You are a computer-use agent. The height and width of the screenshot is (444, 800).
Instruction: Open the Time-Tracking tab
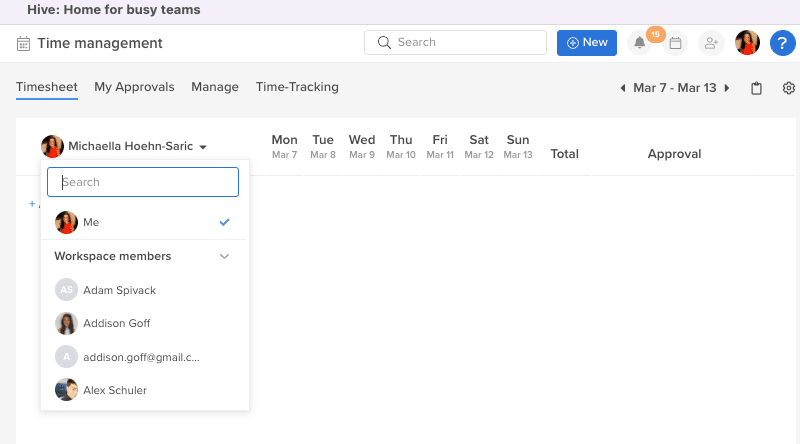(x=297, y=87)
